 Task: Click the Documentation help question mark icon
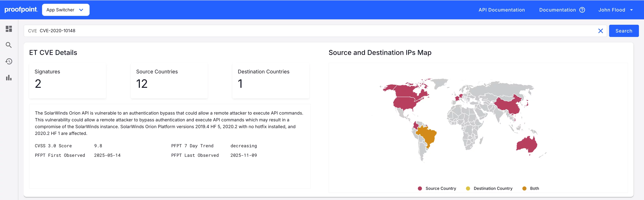(582, 10)
